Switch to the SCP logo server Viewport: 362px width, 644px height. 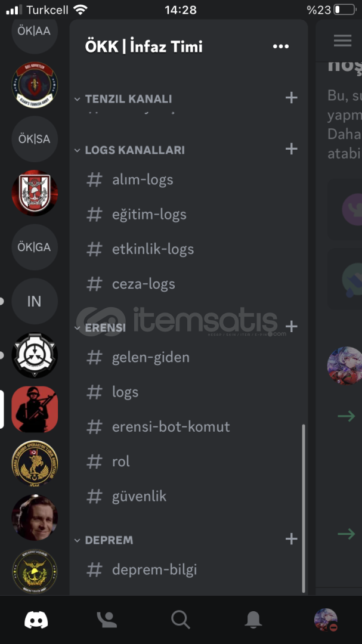click(x=35, y=355)
